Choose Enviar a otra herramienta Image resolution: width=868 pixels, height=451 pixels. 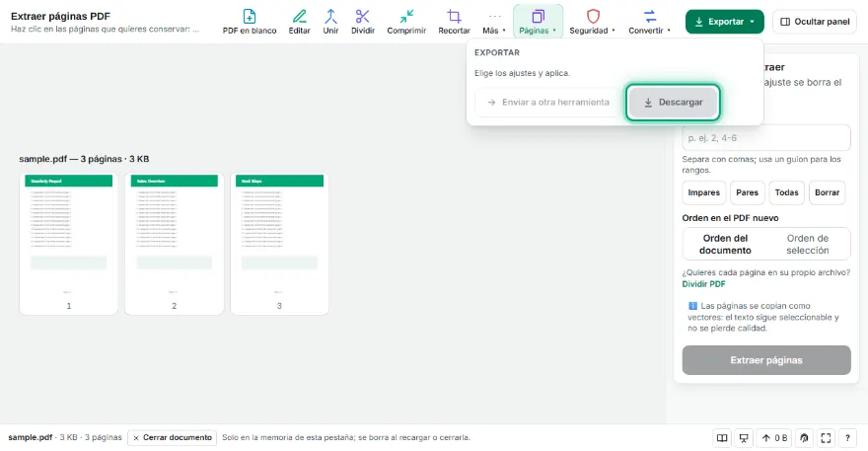tap(548, 102)
